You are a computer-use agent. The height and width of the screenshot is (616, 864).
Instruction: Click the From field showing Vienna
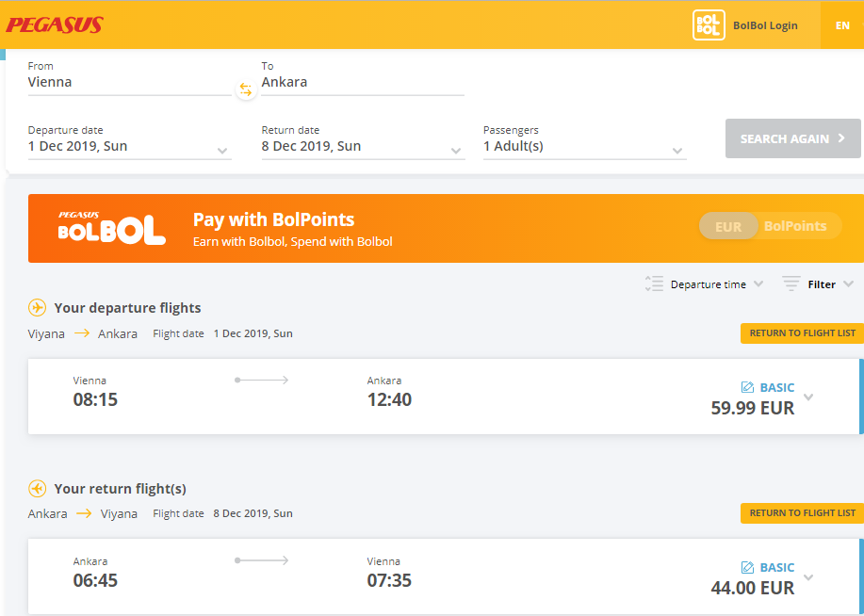coord(129,82)
